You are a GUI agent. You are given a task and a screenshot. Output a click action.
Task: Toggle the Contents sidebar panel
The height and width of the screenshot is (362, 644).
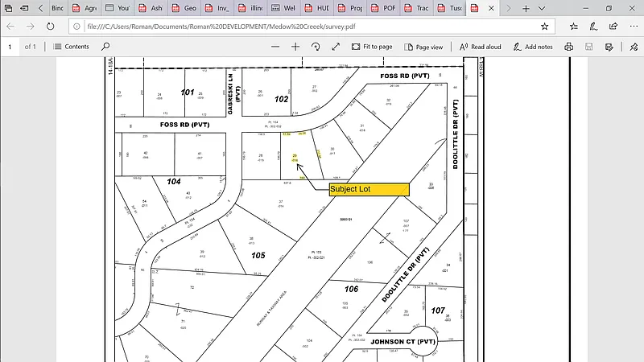pyautogui.click(x=72, y=47)
